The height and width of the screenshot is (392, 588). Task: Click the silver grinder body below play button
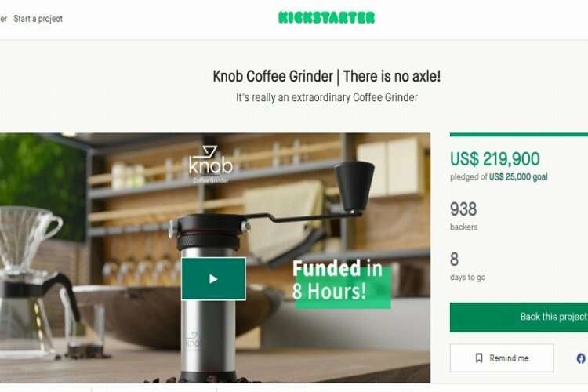tap(208, 338)
